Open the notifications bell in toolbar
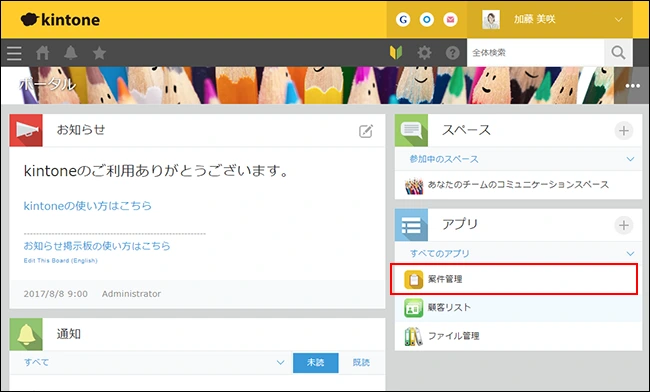The image size is (650, 392). (70, 53)
